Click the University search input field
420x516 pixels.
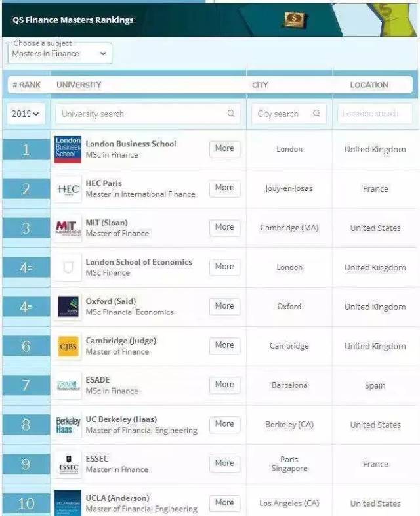(x=148, y=114)
